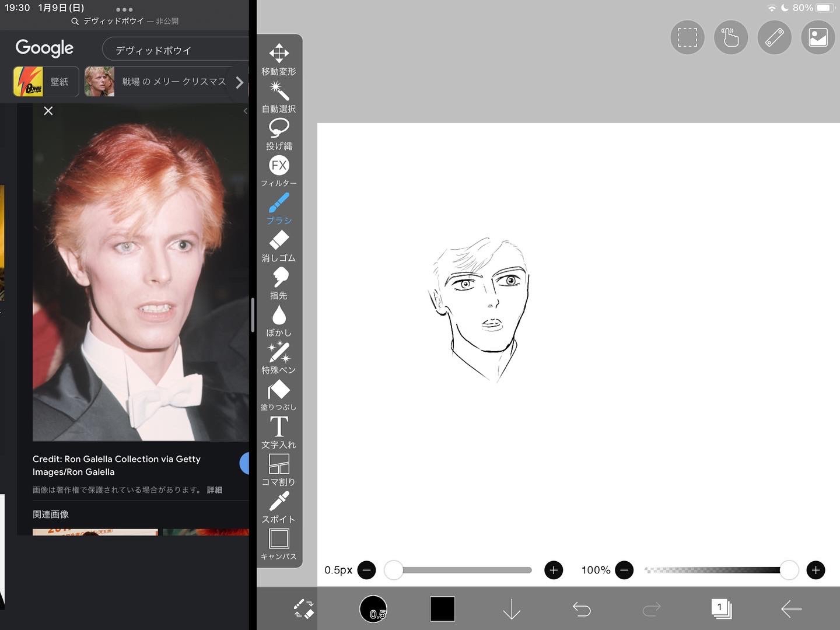Open the layers panel showing 1 layer
The height and width of the screenshot is (630, 840).
coord(721,609)
